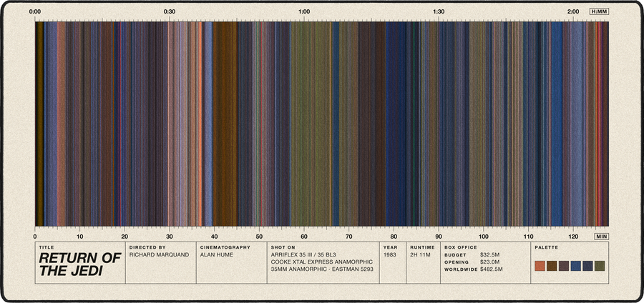Viewport: 644px width, 303px height.
Task: Click the name 'RICHARD MARQUAND'
Action: 159,254
